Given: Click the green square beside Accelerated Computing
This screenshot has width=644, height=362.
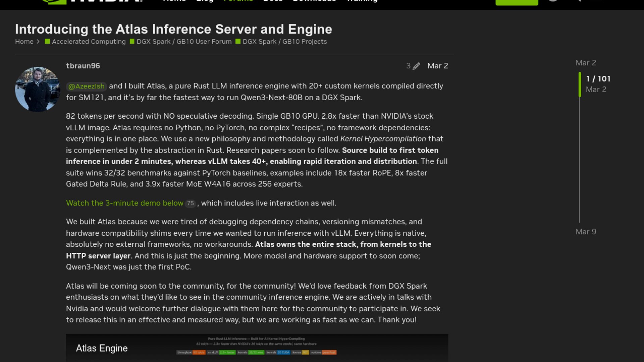Looking at the screenshot, I should [47, 42].
